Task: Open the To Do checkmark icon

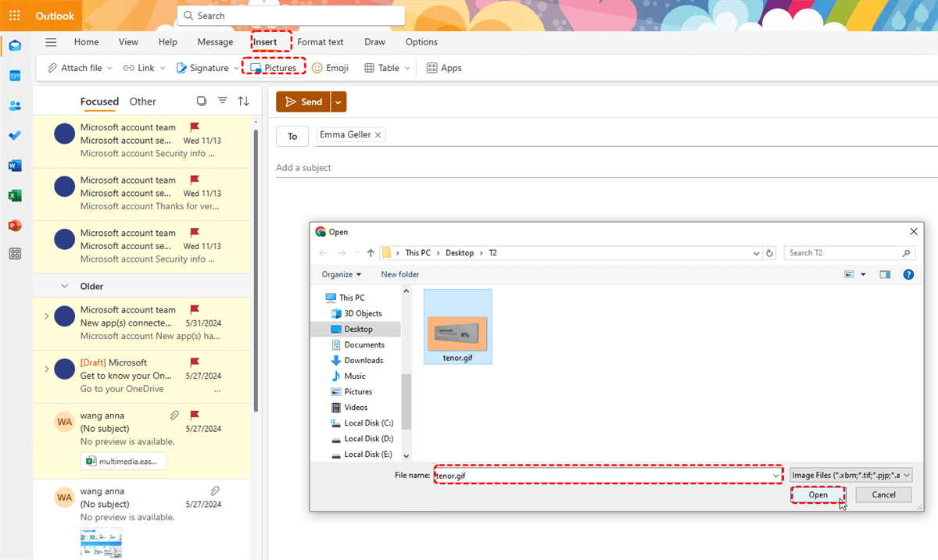Action: coord(15,135)
